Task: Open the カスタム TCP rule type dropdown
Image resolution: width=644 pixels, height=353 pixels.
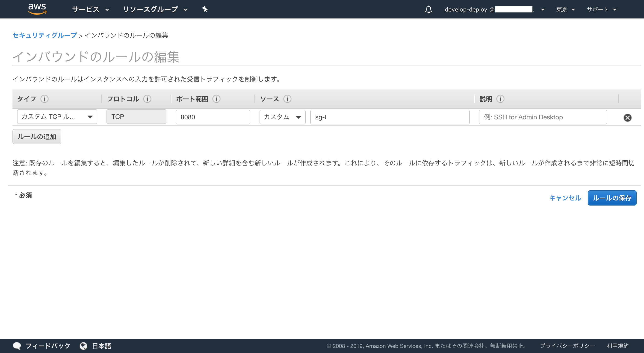Action: pos(57,117)
